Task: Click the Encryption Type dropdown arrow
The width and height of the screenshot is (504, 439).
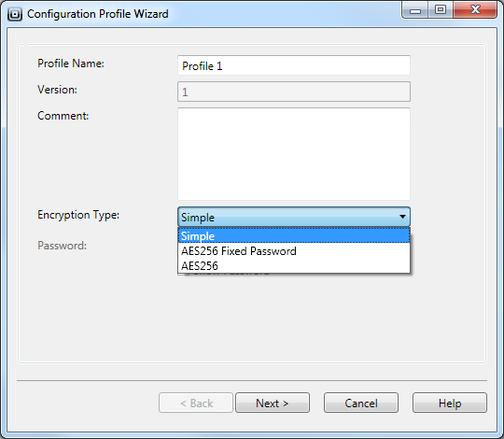Action: (x=402, y=217)
